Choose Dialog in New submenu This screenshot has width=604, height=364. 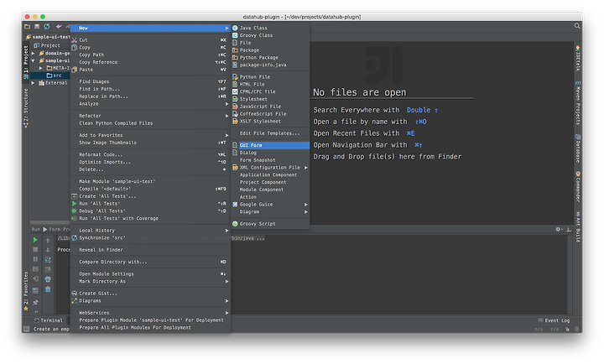270,153
